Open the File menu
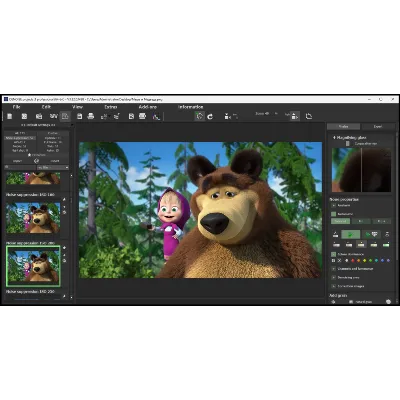Image resolution: width=400 pixels, height=400 pixels. [x=16, y=107]
